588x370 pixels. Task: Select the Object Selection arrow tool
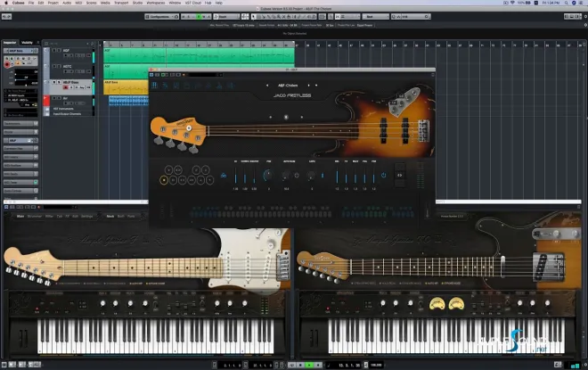[254, 17]
